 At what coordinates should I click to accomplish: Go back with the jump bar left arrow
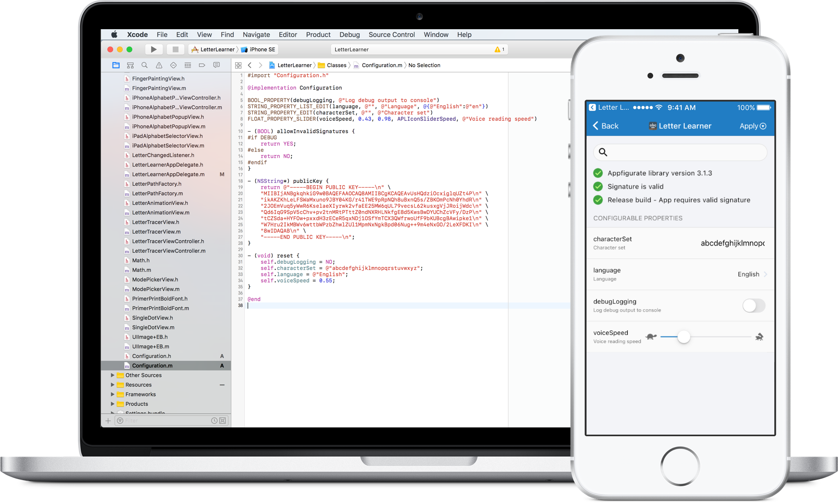(249, 65)
